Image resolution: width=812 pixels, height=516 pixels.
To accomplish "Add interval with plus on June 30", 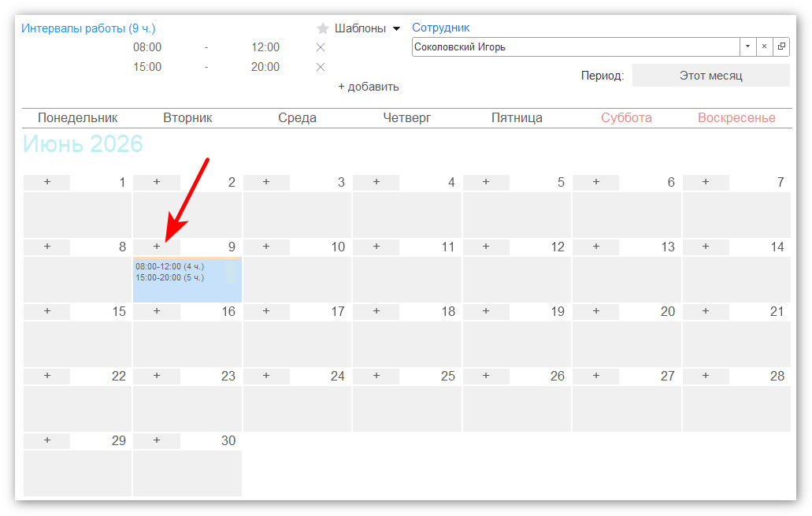I will click(x=157, y=441).
